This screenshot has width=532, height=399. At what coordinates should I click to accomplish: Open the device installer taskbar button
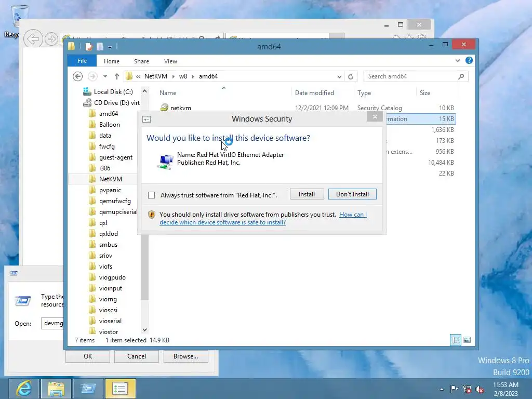(121, 389)
